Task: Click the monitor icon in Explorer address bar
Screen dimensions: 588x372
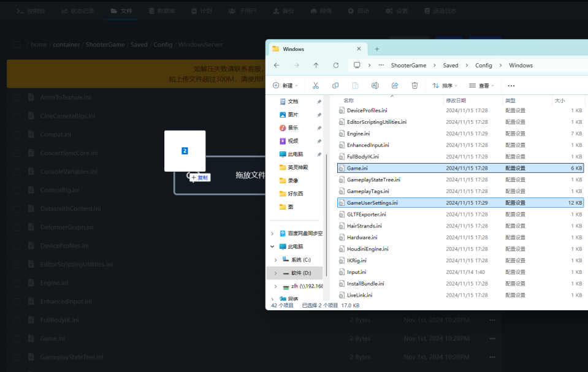Action: click(x=357, y=65)
